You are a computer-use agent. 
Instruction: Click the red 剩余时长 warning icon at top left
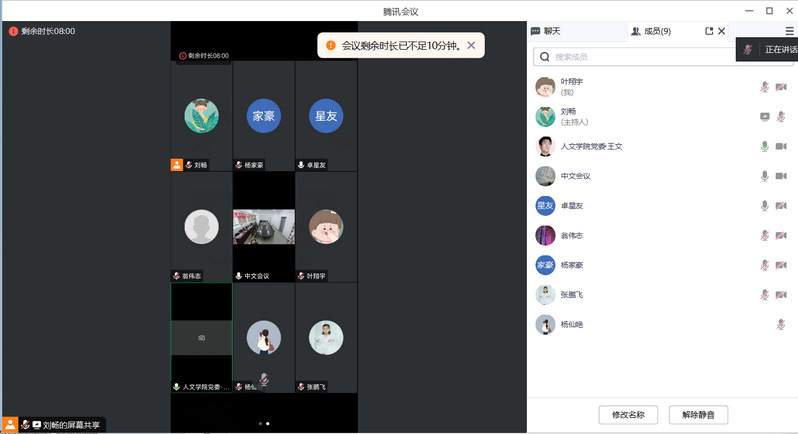(x=13, y=31)
